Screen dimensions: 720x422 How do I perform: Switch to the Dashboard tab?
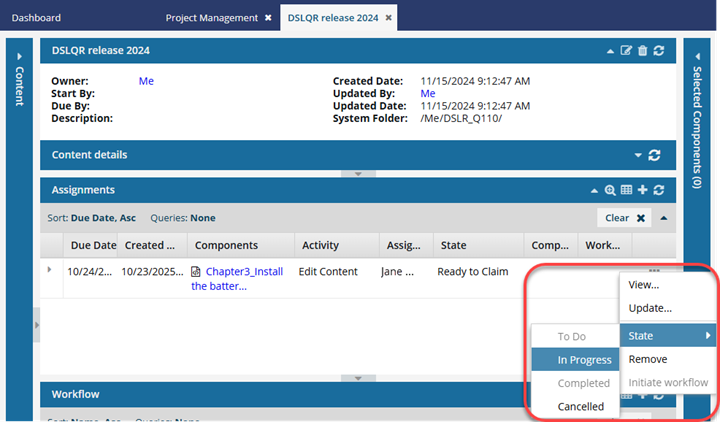point(36,18)
